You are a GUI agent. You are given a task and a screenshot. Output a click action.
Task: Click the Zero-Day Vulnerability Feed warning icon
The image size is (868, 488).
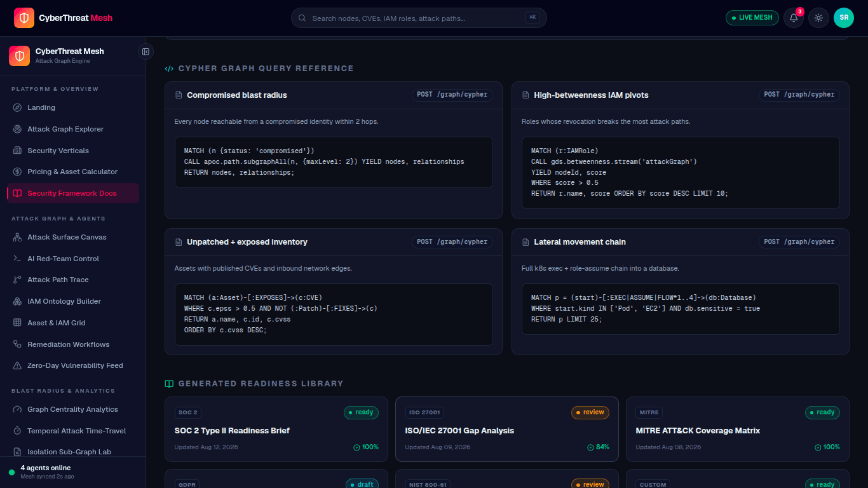click(17, 365)
